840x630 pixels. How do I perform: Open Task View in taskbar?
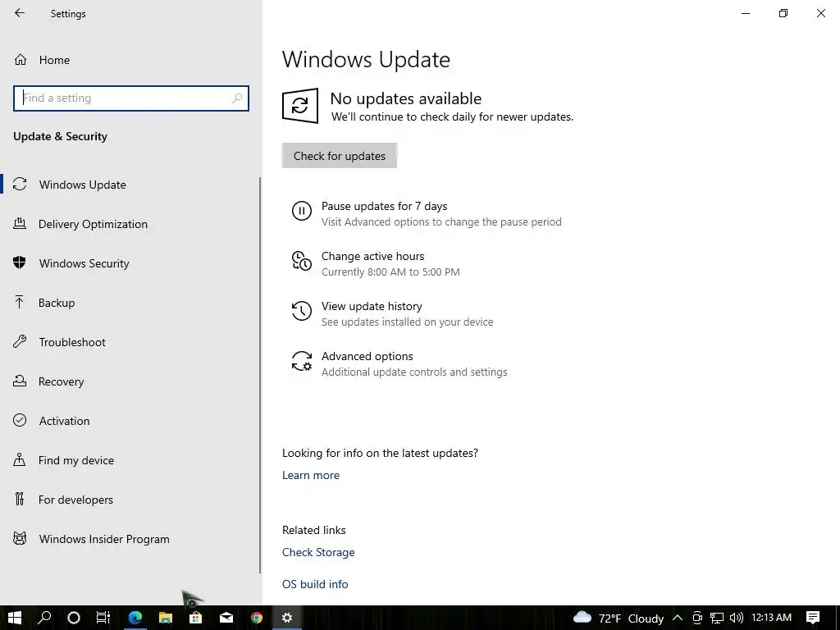(x=103, y=618)
